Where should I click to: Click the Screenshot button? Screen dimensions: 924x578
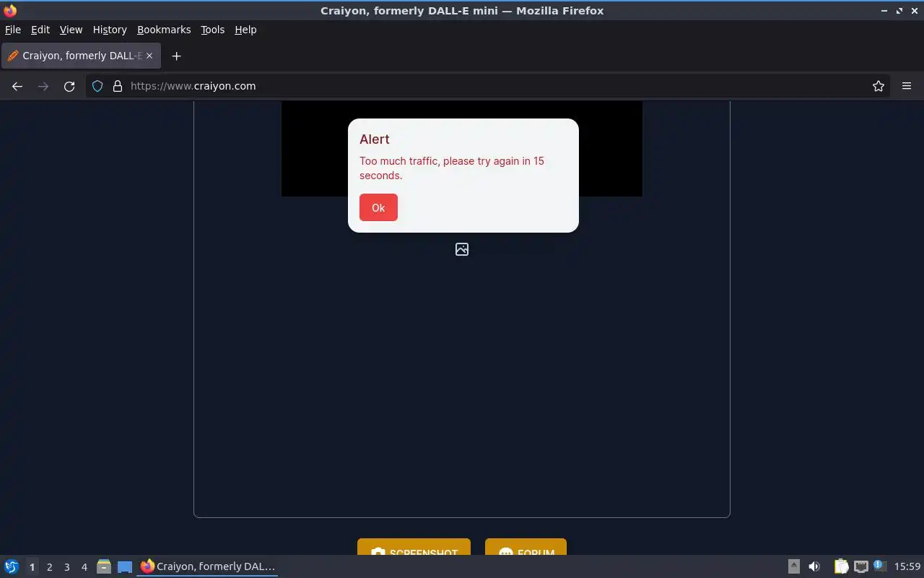[x=414, y=548]
